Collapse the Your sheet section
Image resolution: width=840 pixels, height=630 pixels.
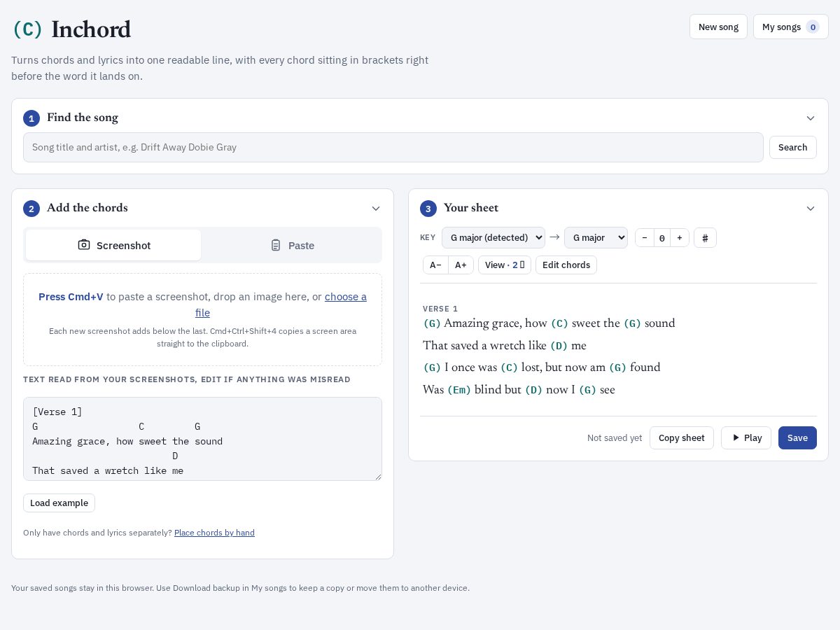[811, 209]
